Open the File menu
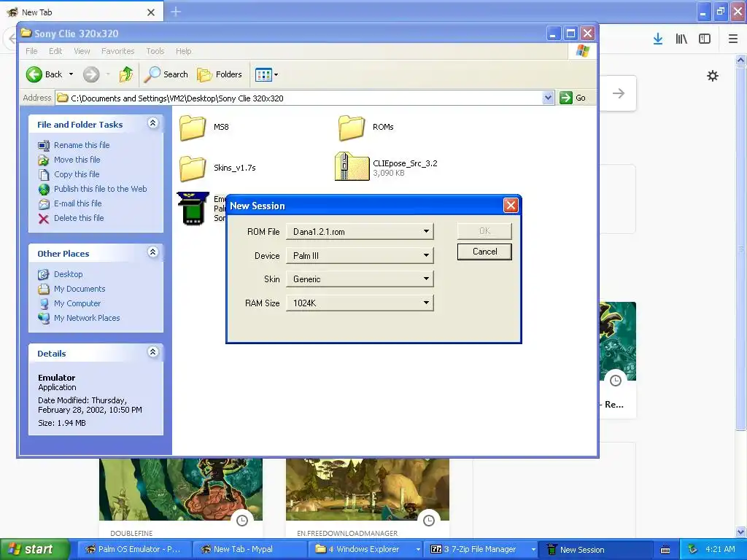The image size is (747, 560). coord(31,51)
